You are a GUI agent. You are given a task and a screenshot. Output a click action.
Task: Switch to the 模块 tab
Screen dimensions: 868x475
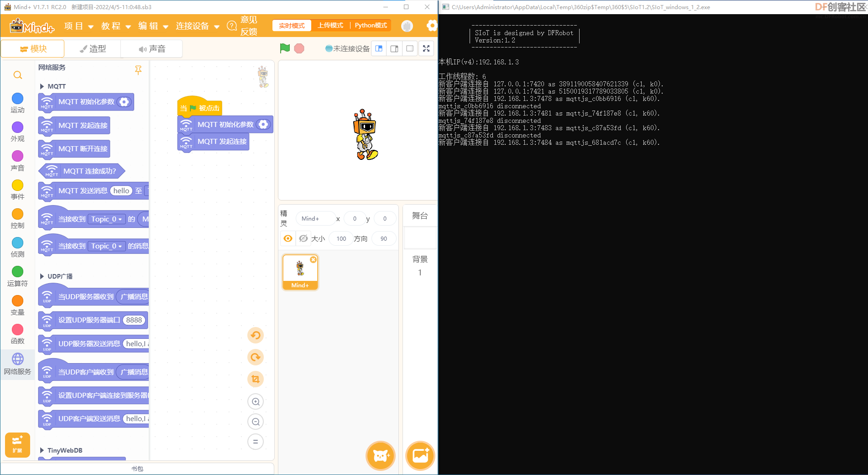click(33, 49)
